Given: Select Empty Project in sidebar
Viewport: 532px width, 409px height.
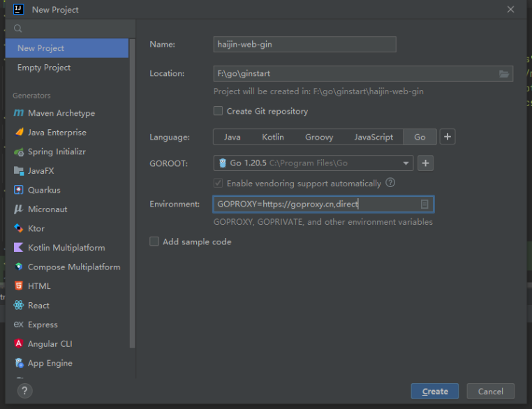Looking at the screenshot, I should (67, 68).
